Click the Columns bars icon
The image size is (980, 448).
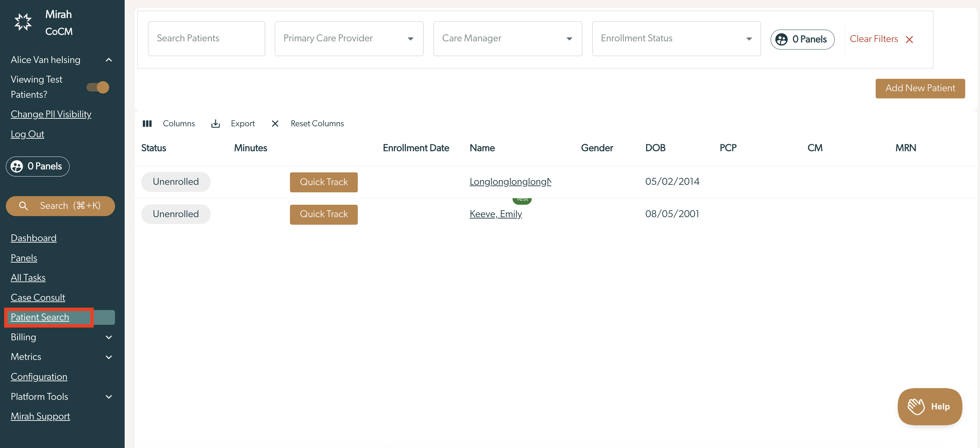tap(147, 124)
